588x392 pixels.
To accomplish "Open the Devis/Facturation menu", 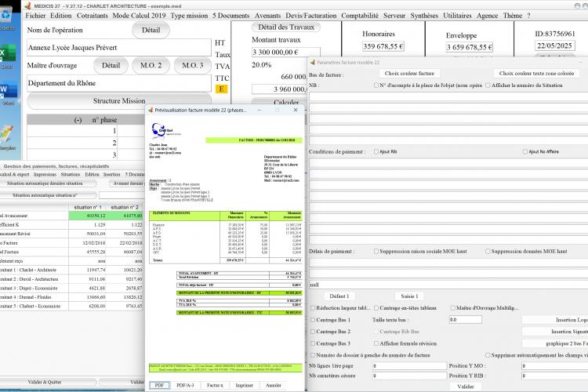I will click(311, 16).
